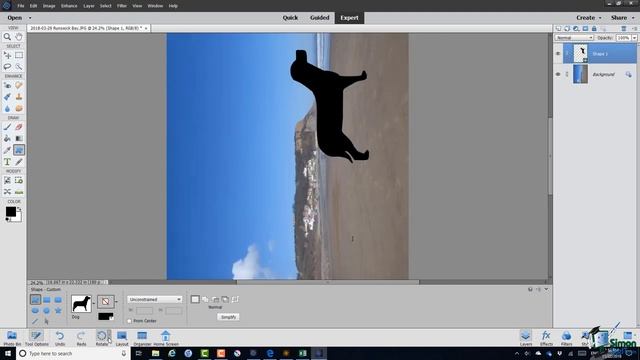640x360 pixels.
Task: Choose the Line shape option
Action: pos(35,322)
